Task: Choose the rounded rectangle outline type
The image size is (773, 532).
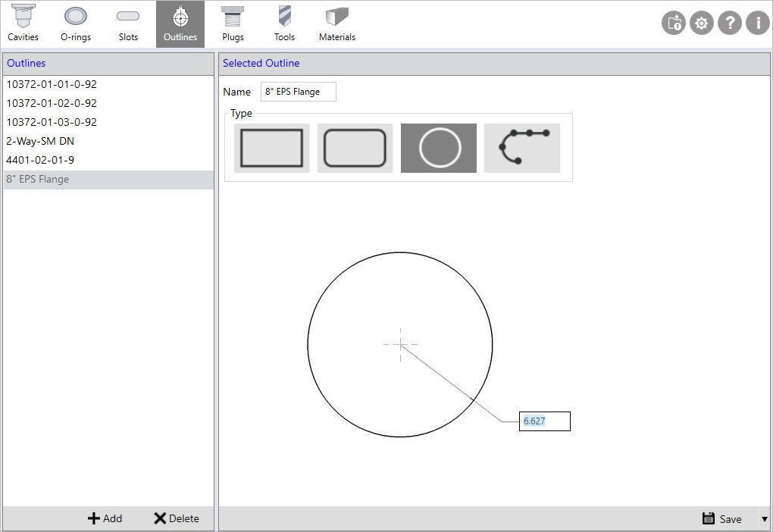Action: (x=355, y=148)
